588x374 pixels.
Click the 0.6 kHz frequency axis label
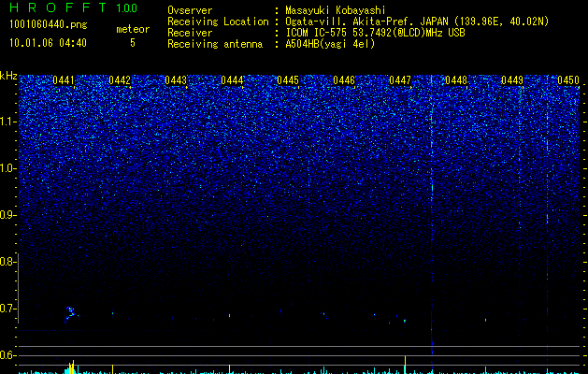pyautogui.click(x=7, y=355)
